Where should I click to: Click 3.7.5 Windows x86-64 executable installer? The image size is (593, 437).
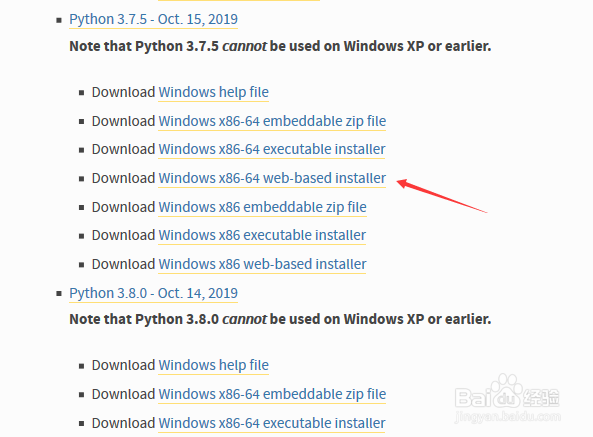pos(272,149)
